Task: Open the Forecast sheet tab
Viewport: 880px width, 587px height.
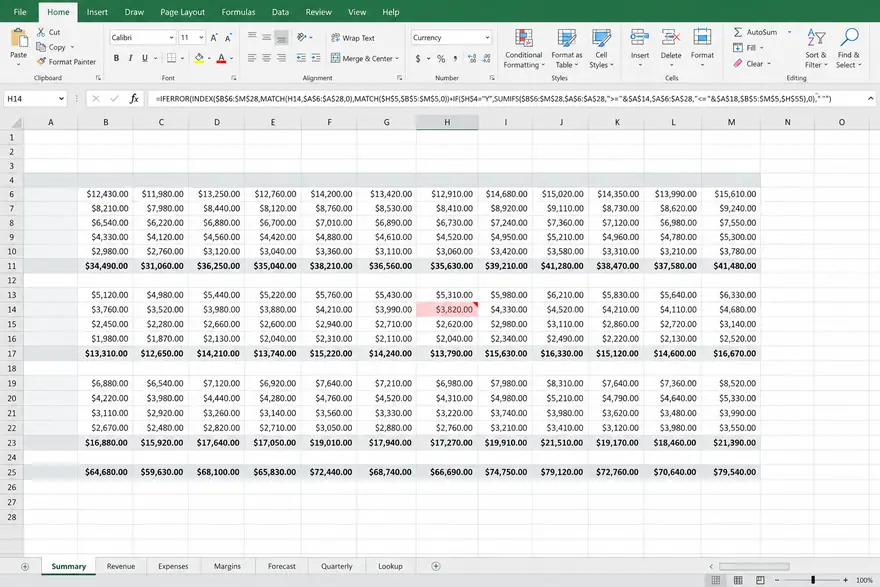Action: 282,566
